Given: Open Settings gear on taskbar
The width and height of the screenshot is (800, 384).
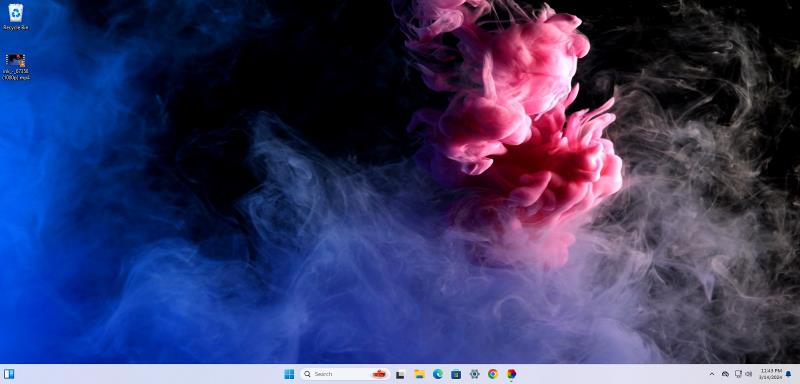Looking at the screenshot, I should coord(474,374).
